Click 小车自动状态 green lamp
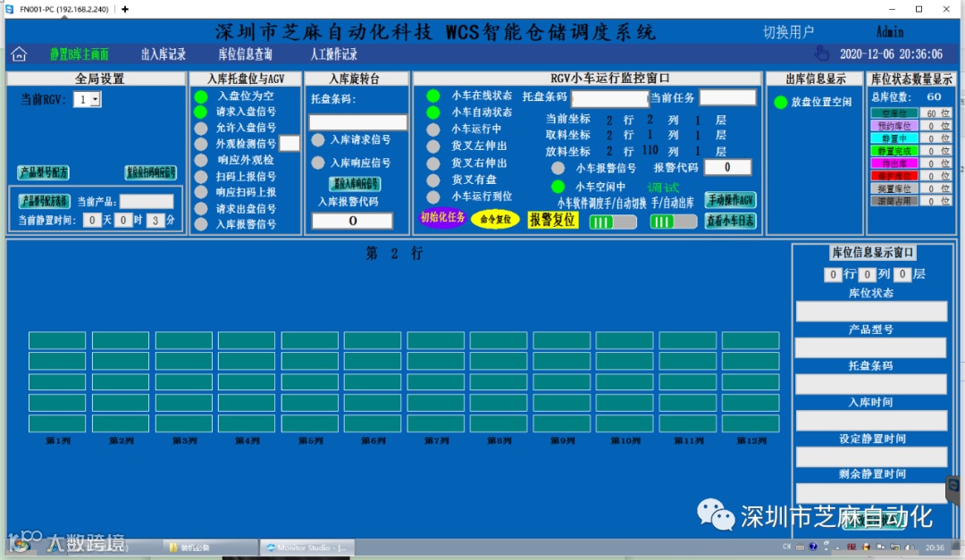The height and width of the screenshot is (560, 965). [434, 113]
